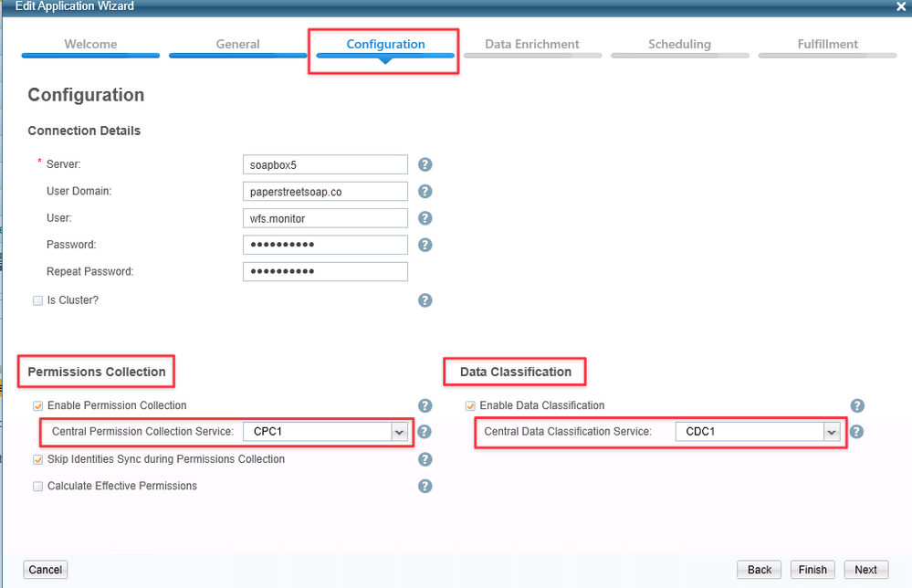Image resolution: width=912 pixels, height=588 pixels.
Task: Open the General wizard tab
Action: click(237, 45)
